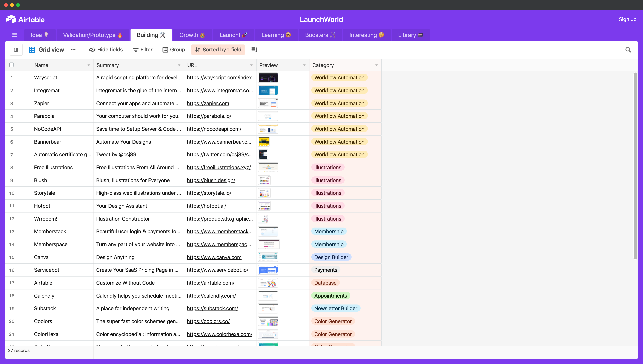Open the hamburger tables menu
The height and width of the screenshot is (364, 643).
click(x=14, y=35)
